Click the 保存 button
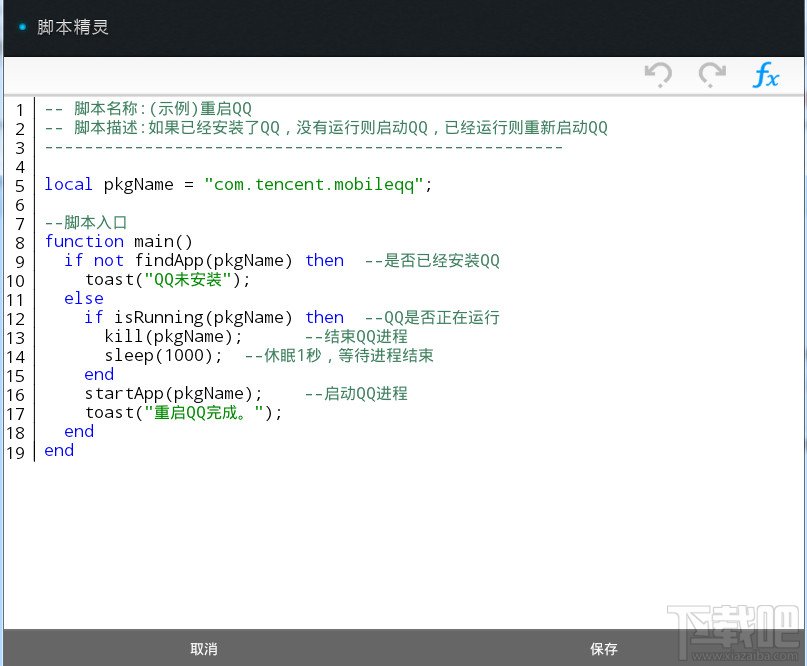This screenshot has height=666, width=807. (x=604, y=649)
